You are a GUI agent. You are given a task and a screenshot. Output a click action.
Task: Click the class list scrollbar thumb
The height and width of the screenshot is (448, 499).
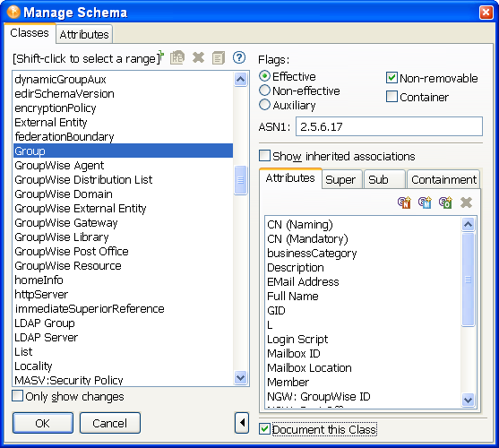[241, 180]
